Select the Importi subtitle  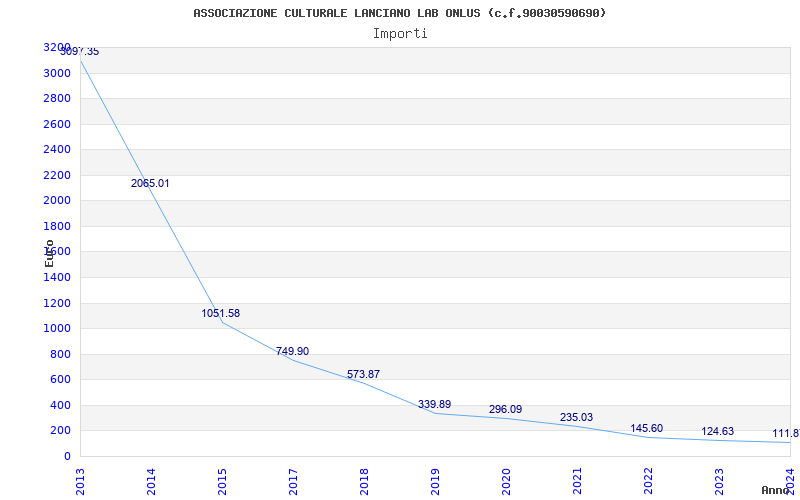[400, 34]
